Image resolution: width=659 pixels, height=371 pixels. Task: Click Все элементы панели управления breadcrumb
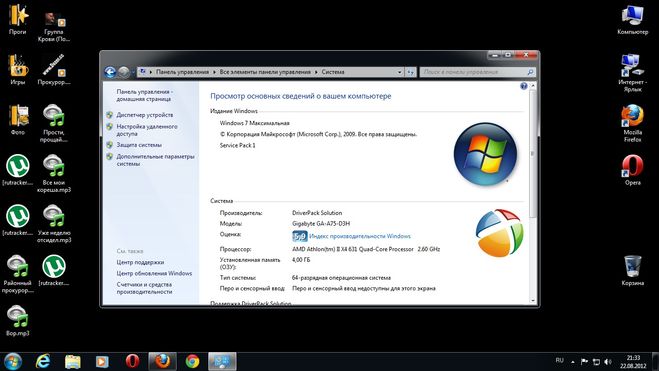pos(265,72)
